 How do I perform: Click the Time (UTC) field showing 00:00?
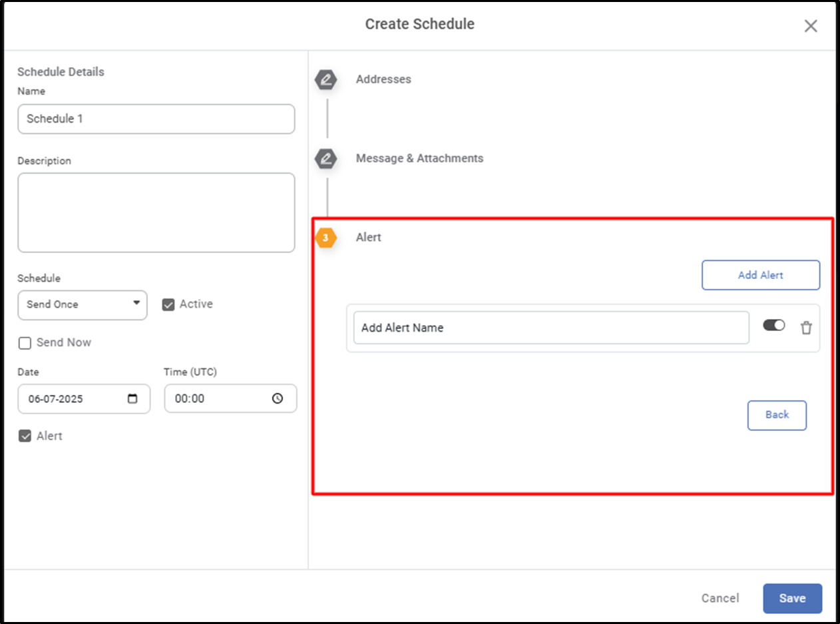230,399
